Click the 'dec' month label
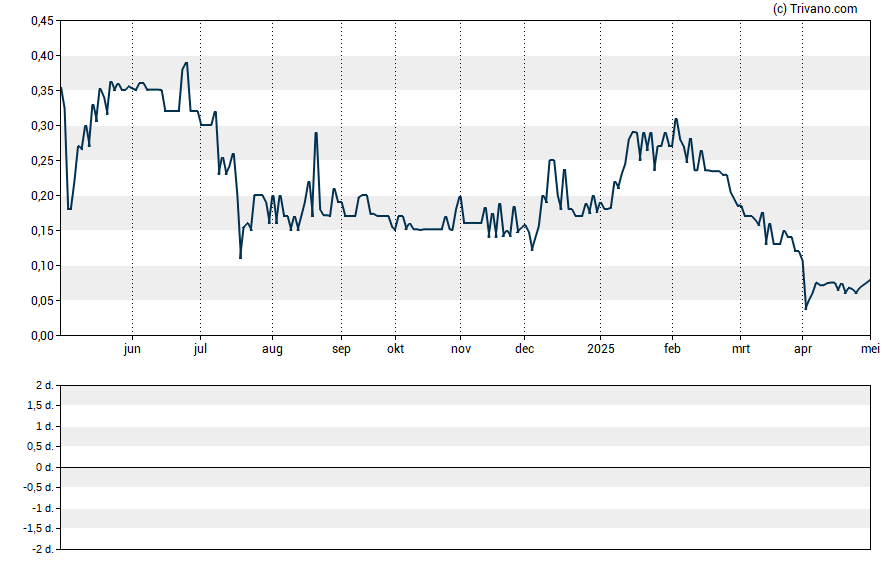This screenshot has height=565, width=888. (524, 349)
